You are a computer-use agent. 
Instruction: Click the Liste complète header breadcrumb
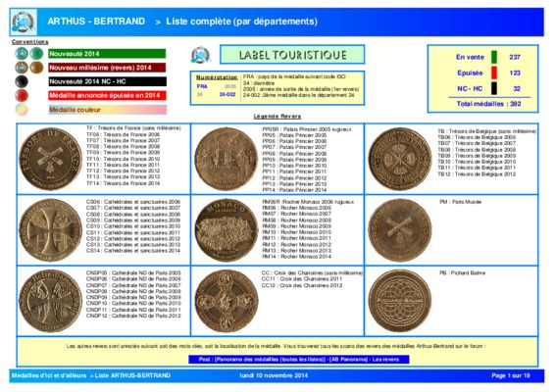tap(242, 22)
